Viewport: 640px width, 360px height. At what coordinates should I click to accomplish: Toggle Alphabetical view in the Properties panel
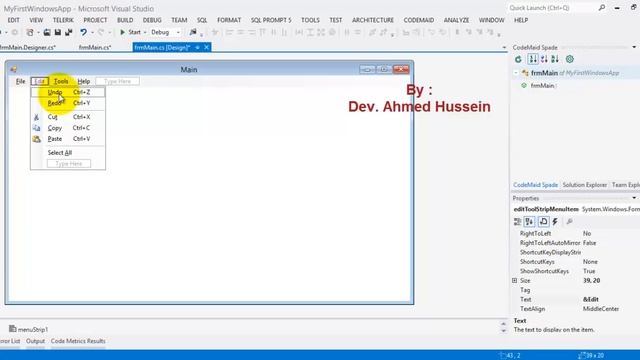(529, 222)
